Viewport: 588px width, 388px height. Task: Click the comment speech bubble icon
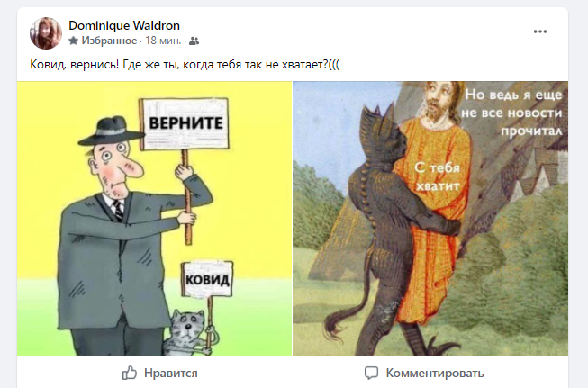(371, 373)
